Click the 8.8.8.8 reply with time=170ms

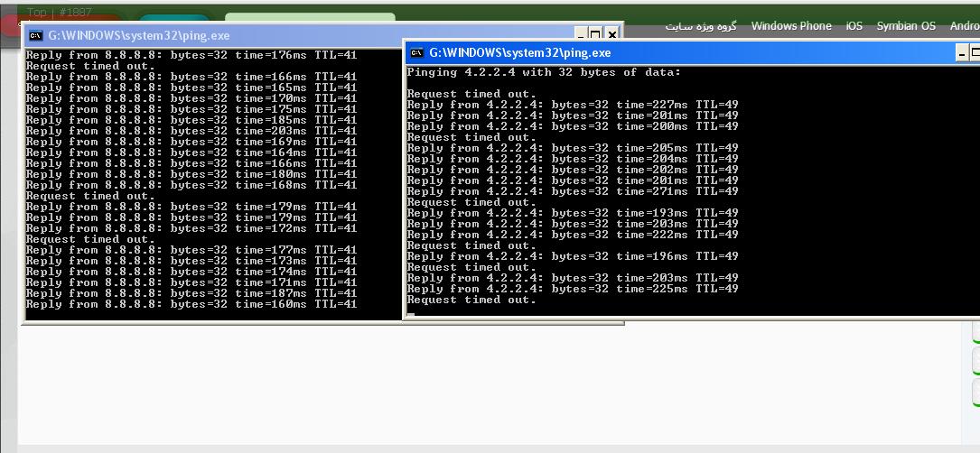(191, 98)
